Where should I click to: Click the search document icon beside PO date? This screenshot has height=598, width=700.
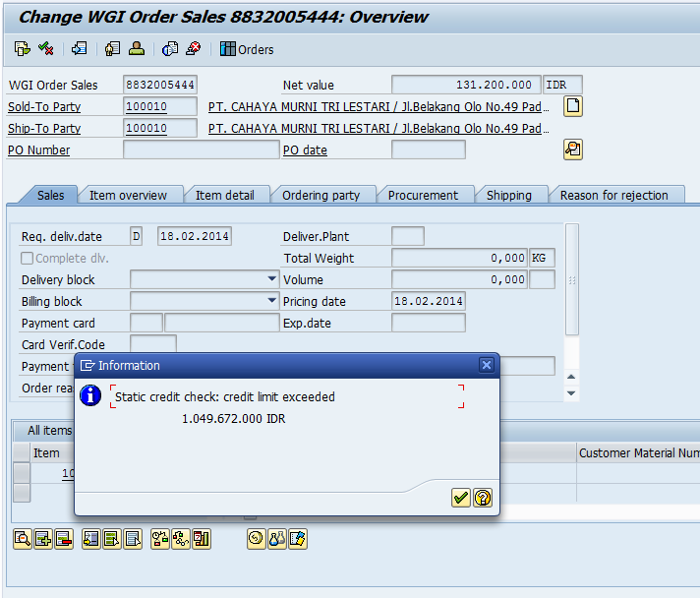(572, 149)
